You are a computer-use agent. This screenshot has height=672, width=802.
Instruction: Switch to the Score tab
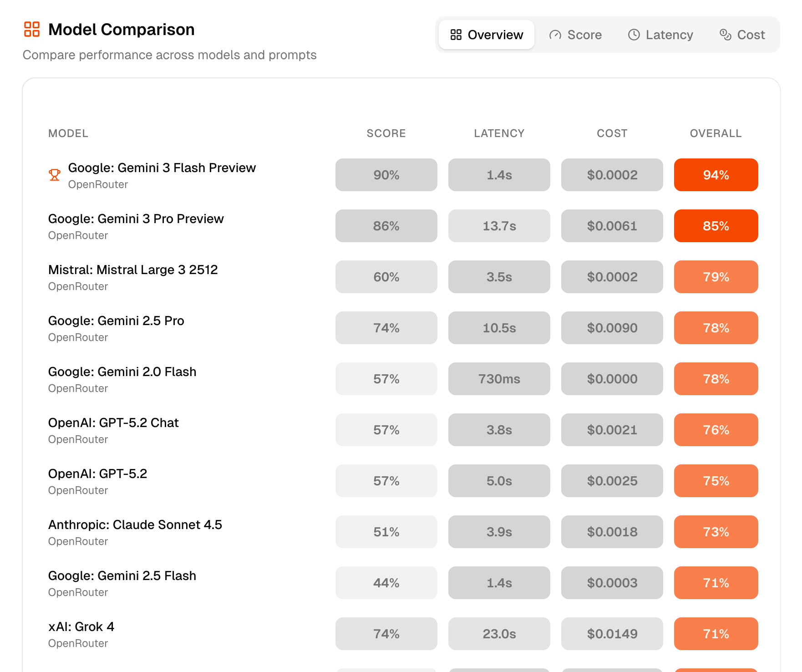coord(575,35)
